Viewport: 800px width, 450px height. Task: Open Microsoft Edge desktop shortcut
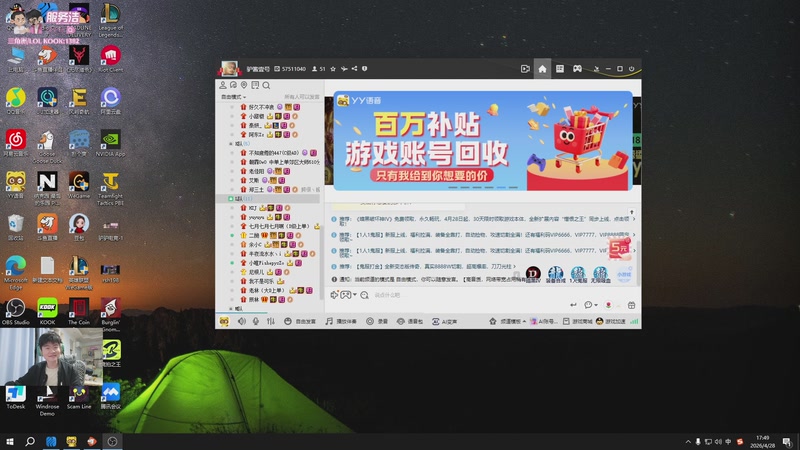tap(15, 272)
